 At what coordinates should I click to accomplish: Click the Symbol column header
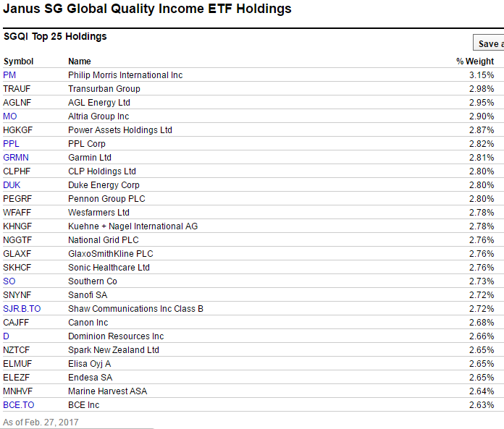point(18,61)
